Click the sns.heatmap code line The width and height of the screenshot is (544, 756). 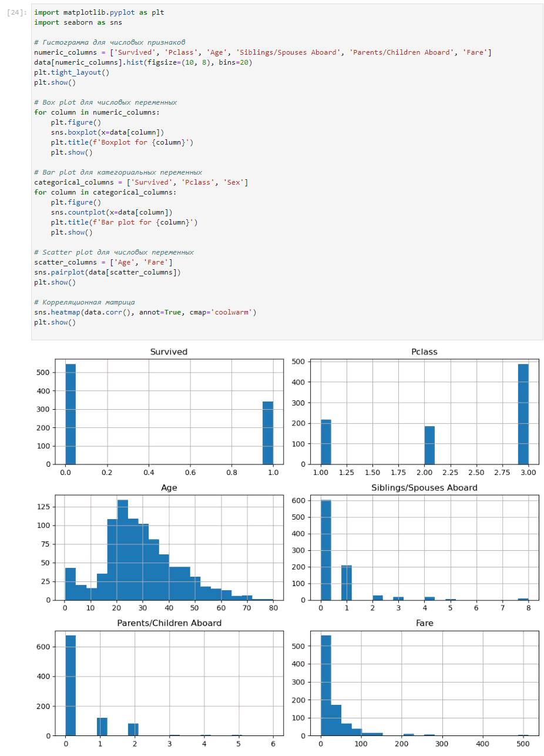coord(145,312)
